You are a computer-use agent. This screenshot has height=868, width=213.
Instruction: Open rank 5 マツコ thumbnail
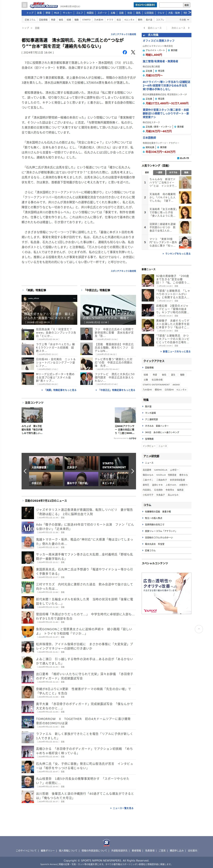click(185, 242)
